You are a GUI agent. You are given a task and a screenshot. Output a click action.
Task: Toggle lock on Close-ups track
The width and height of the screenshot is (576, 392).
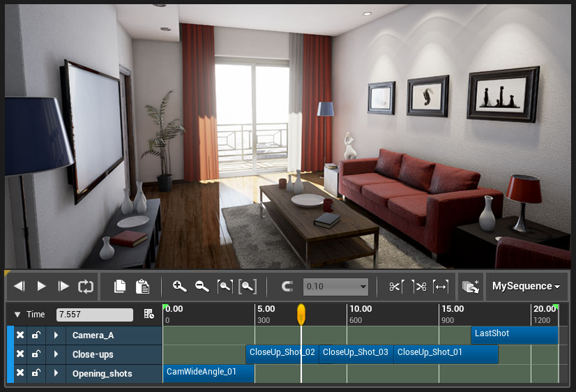click(36, 354)
